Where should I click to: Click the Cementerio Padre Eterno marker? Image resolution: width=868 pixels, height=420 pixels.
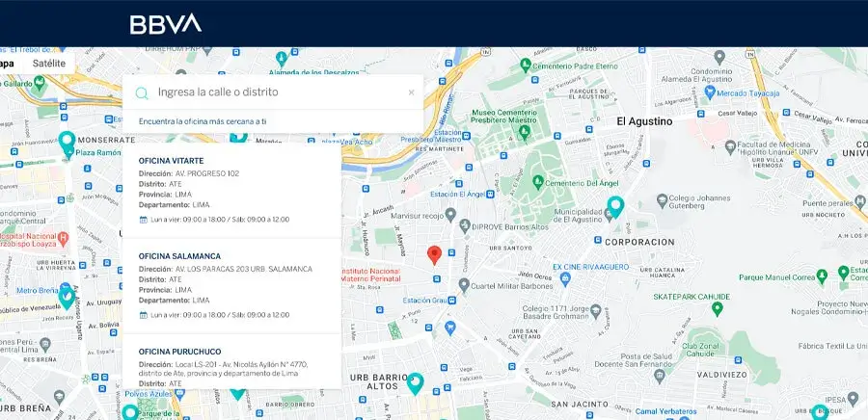tap(526, 65)
